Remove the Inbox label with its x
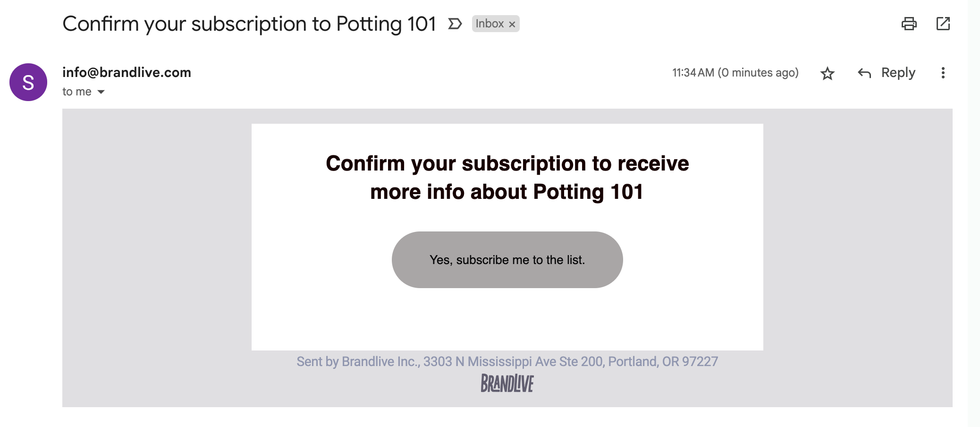The height and width of the screenshot is (427, 980). coord(512,24)
